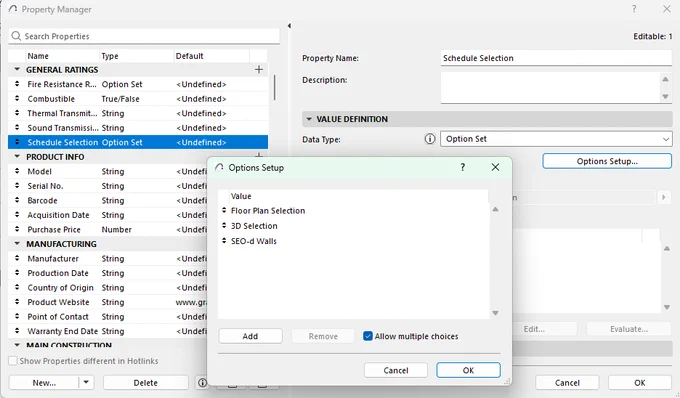Click the drag handle of Floor Plan Selection

tap(224, 210)
